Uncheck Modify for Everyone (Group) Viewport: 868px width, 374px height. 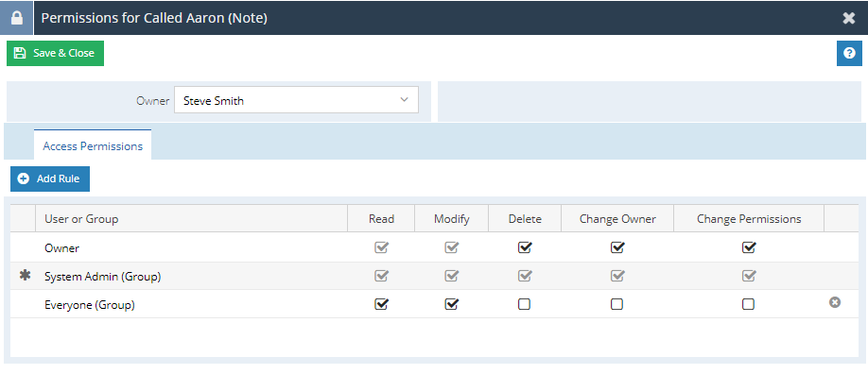point(451,304)
